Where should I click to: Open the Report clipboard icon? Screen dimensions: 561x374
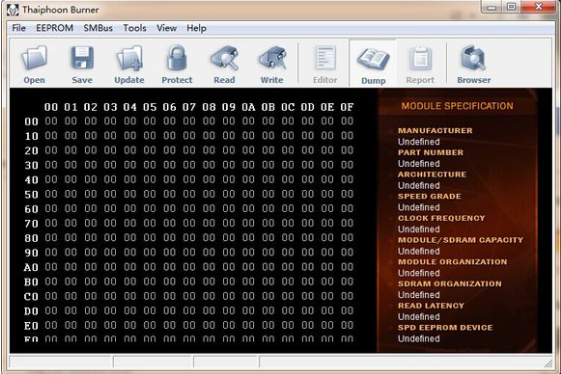coord(420,58)
